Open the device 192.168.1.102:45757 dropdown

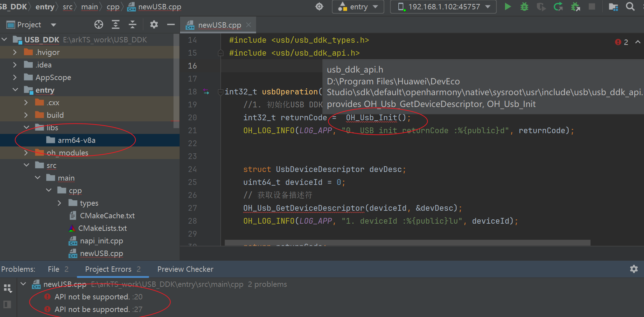point(443,7)
